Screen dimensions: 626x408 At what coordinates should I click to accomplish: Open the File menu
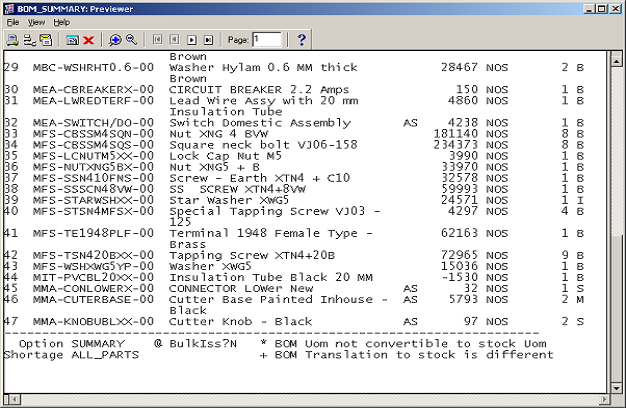(13, 21)
